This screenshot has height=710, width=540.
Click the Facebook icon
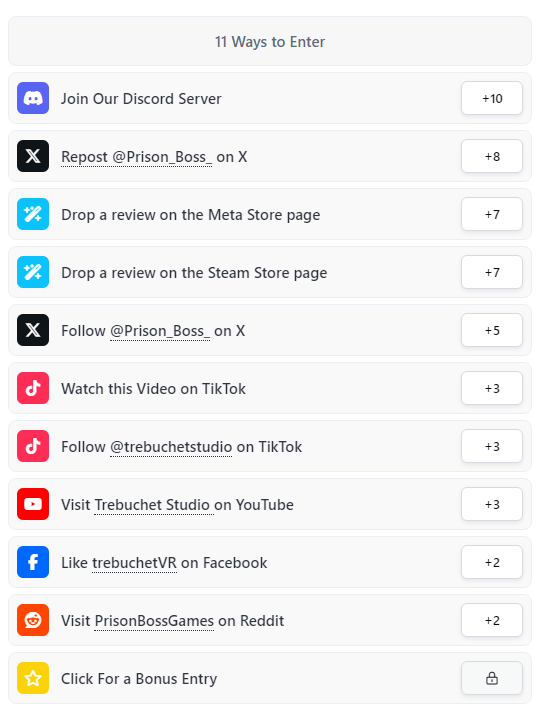pyautogui.click(x=33, y=561)
